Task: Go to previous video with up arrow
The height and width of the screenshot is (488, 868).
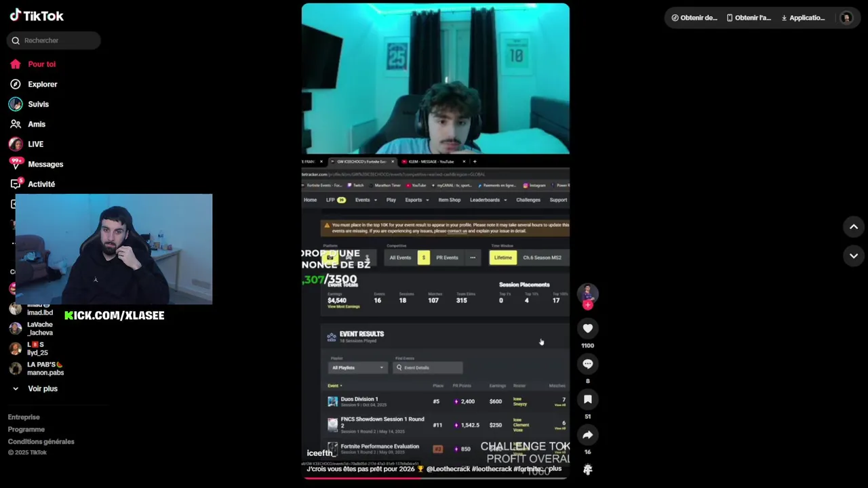Action: (x=854, y=227)
